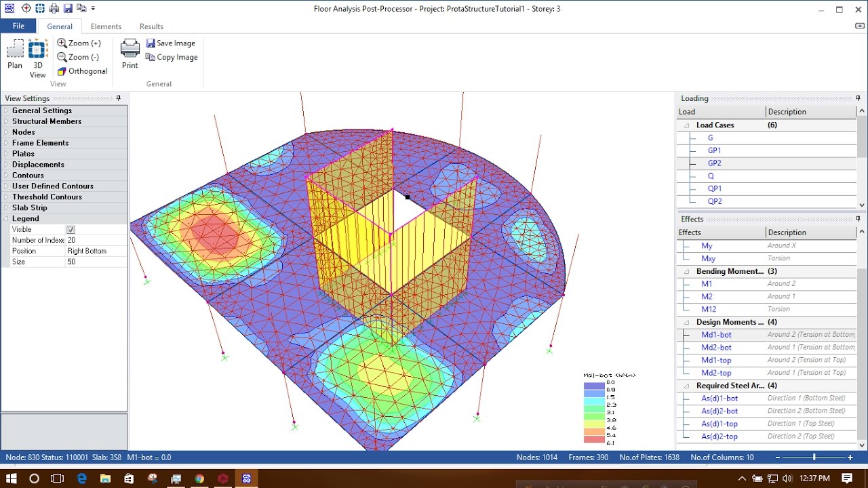Open the Results tab
This screenshot has height=488, width=868.
tap(151, 26)
